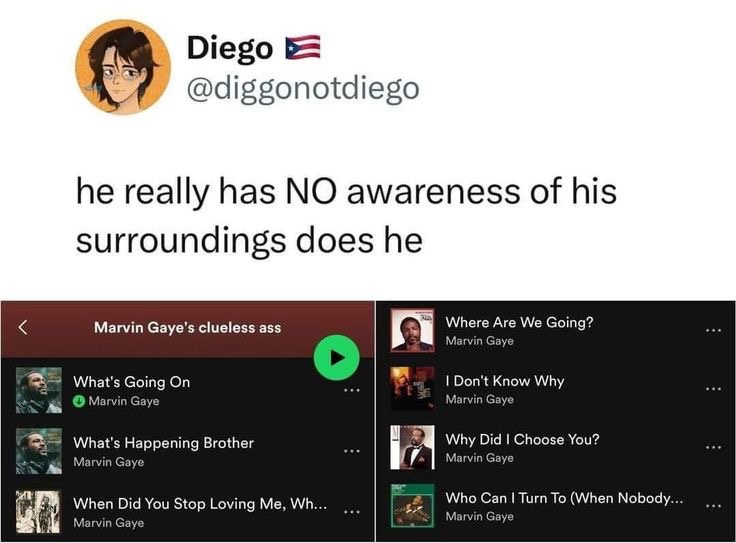The image size is (736, 543).
Task: Open the @diggonotdiego handle link
Action: (303, 89)
